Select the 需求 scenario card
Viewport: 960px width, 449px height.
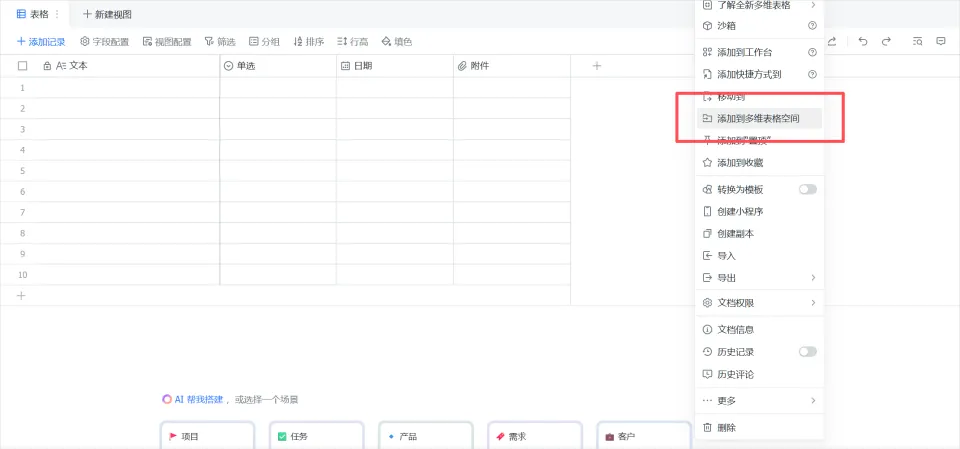[534, 436]
